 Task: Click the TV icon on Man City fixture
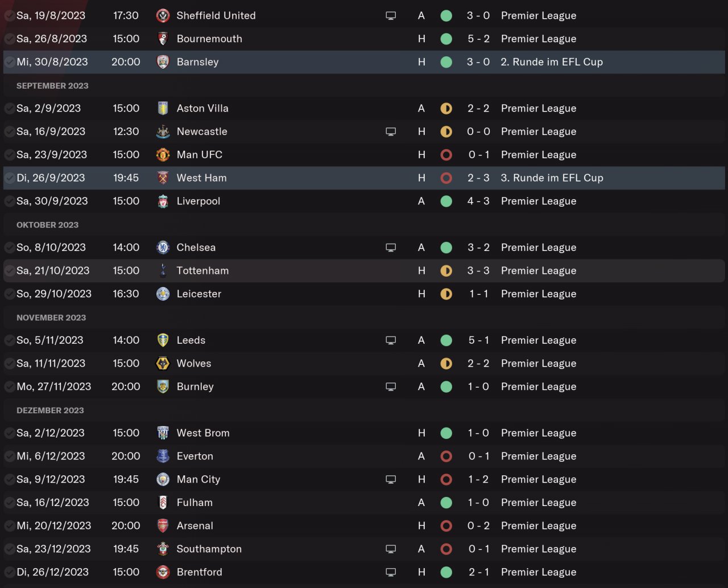click(391, 479)
